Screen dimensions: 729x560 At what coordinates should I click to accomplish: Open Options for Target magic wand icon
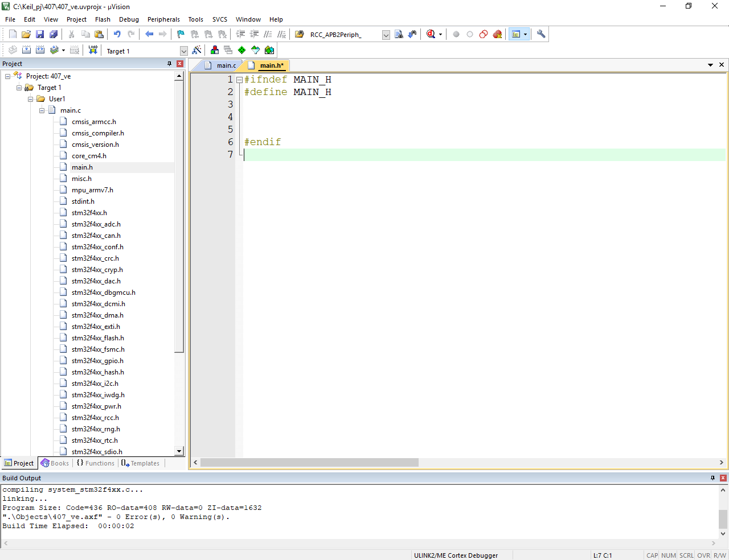[197, 50]
